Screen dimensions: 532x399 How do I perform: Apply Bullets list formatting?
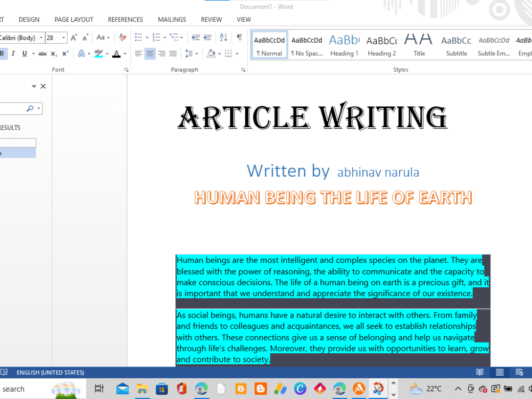[x=138, y=37]
